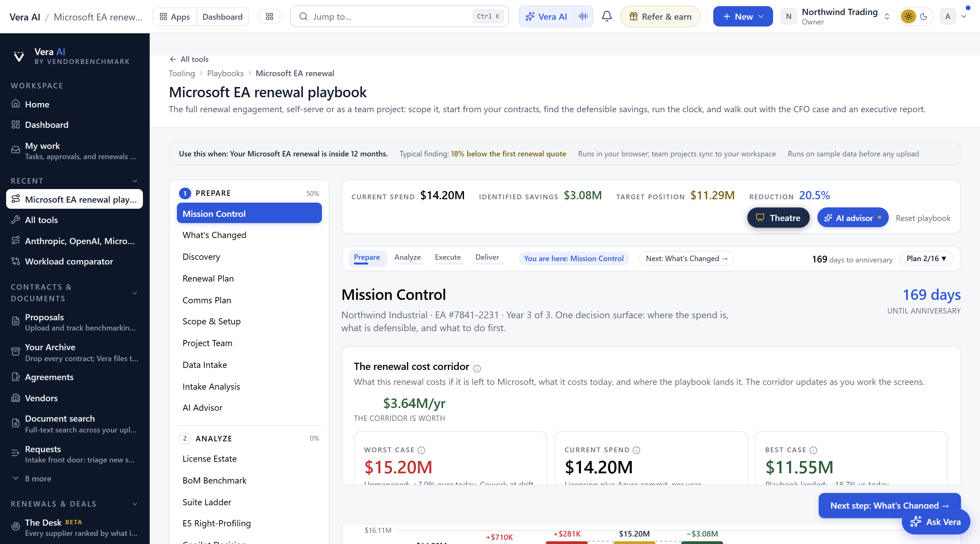Open the Scope & Setup step
The height and width of the screenshot is (544, 980).
249,321
